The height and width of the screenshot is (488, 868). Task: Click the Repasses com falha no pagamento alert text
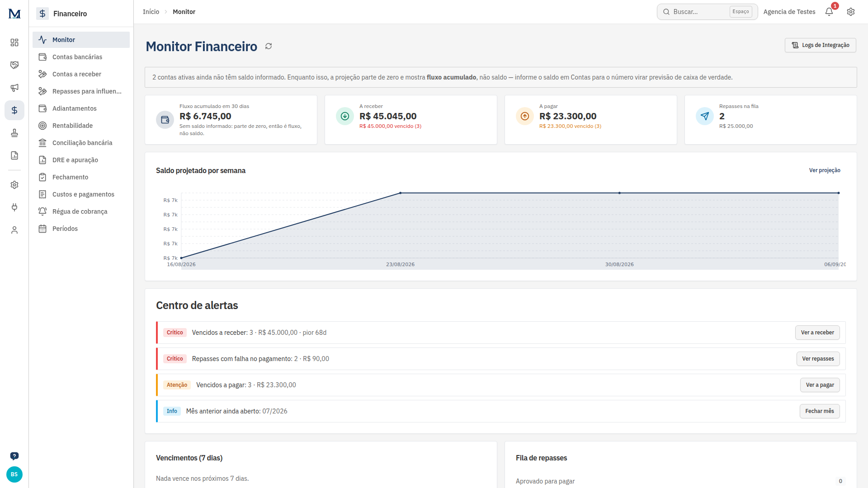(x=260, y=359)
